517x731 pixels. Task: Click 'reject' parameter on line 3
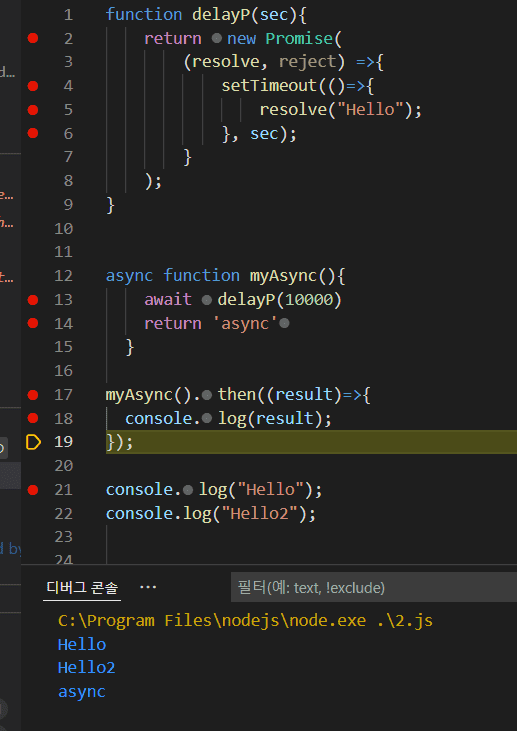point(307,62)
